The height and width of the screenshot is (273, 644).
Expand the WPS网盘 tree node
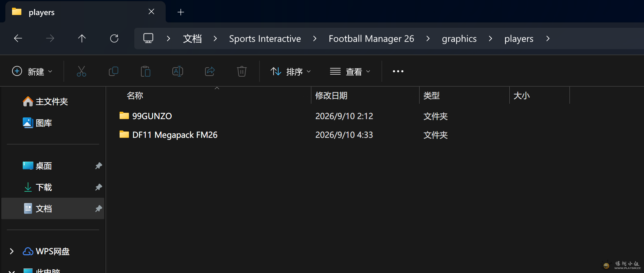pyautogui.click(x=12, y=251)
